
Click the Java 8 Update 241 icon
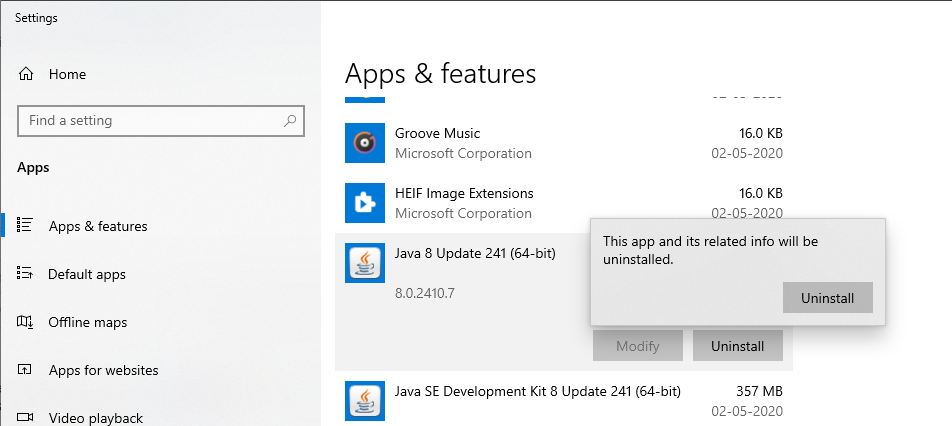click(x=365, y=263)
